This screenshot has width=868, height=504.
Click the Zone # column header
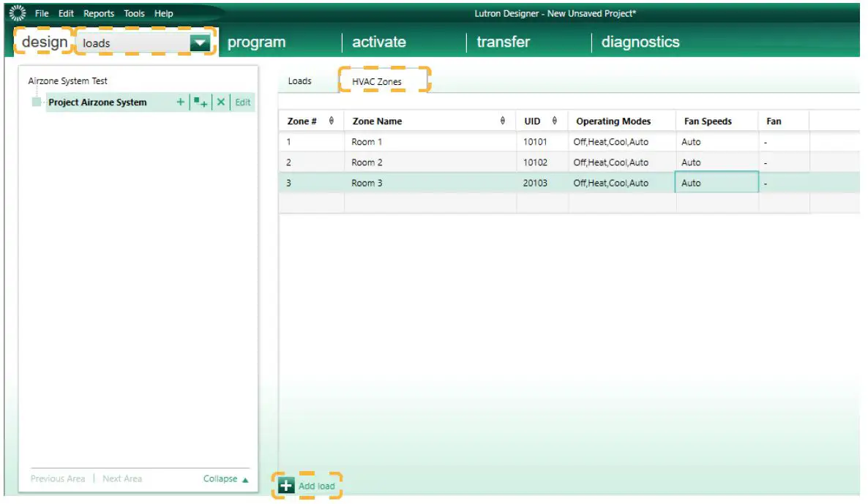click(x=311, y=121)
